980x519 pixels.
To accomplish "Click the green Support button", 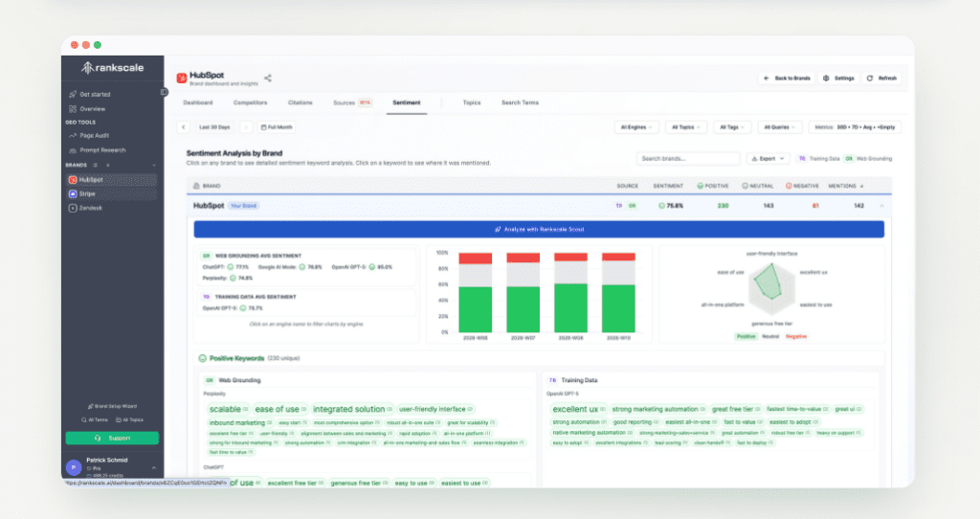I will pos(112,438).
